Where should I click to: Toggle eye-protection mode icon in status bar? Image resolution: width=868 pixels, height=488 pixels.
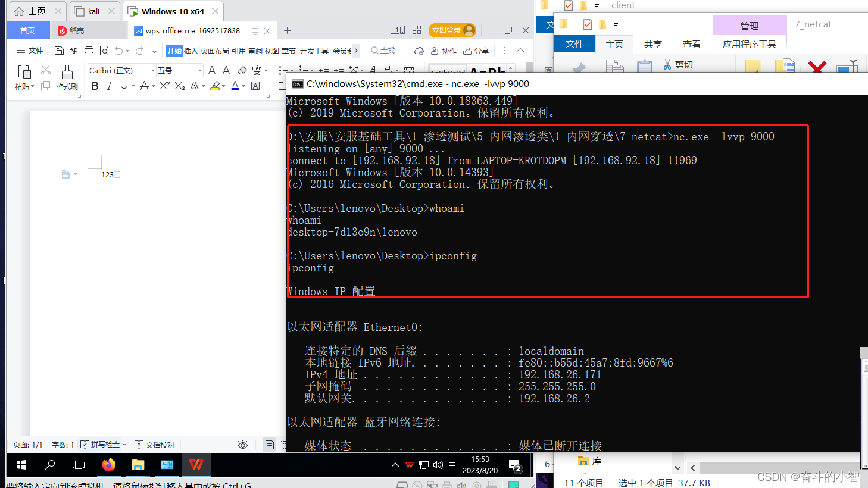click(x=242, y=445)
